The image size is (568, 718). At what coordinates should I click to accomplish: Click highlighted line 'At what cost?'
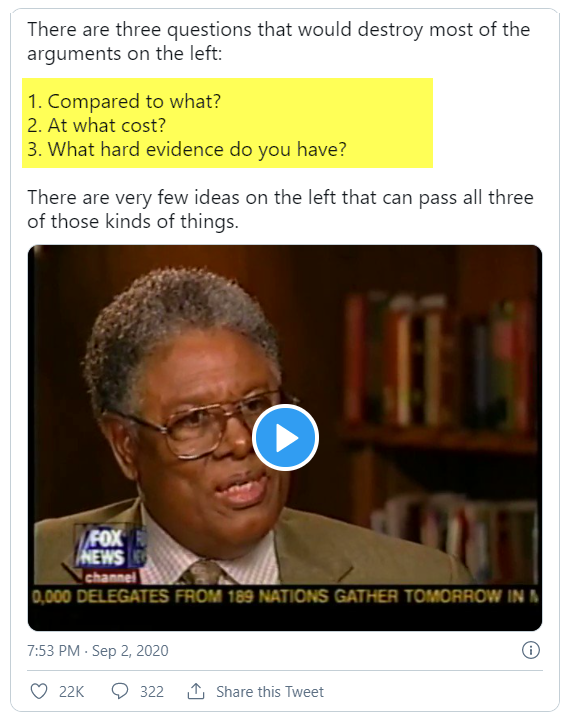tap(96, 125)
